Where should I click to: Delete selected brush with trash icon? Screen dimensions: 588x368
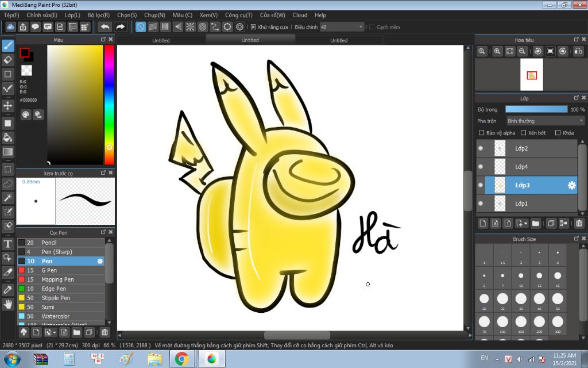coord(105,332)
